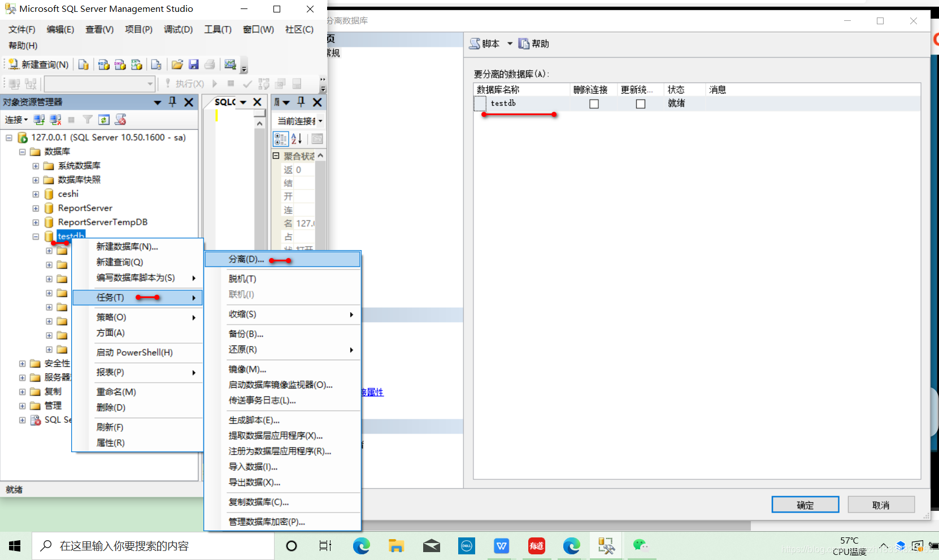Select 分离(D)... in the Tasks submenu
This screenshot has height=560, width=939.
pyautogui.click(x=282, y=259)
